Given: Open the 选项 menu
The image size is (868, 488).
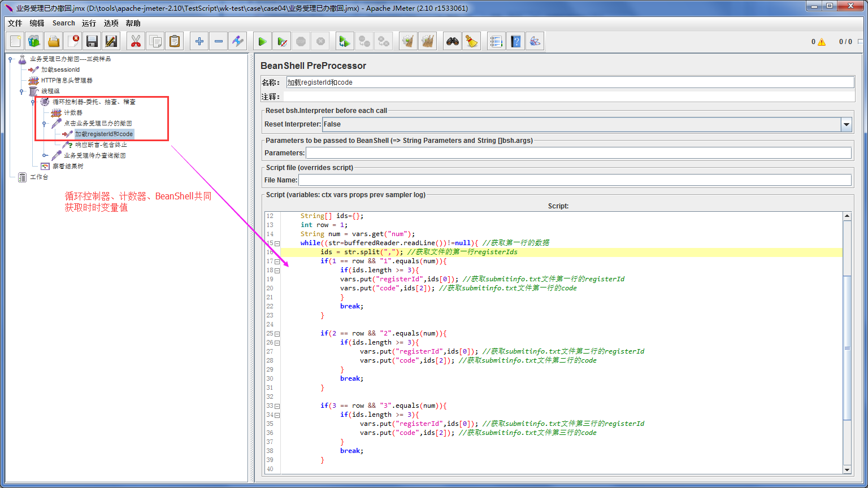Looking at the screenshot, I should [x=111, y=23].
